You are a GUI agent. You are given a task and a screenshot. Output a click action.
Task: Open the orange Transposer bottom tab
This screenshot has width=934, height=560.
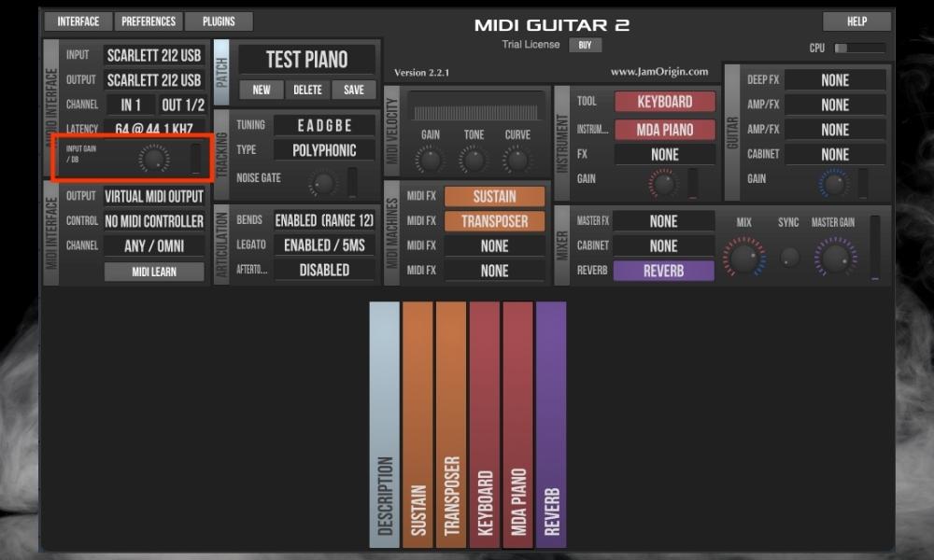pyautogui.click(x=451, y=425)
